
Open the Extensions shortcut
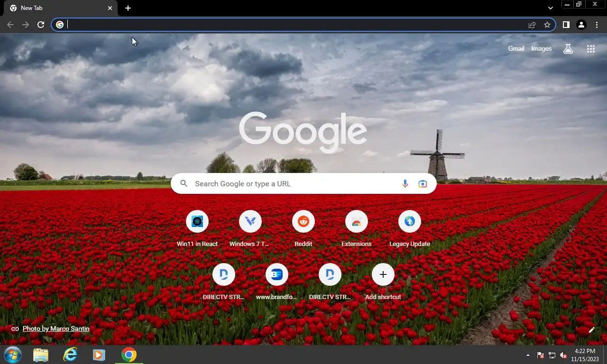coord(357,229)
